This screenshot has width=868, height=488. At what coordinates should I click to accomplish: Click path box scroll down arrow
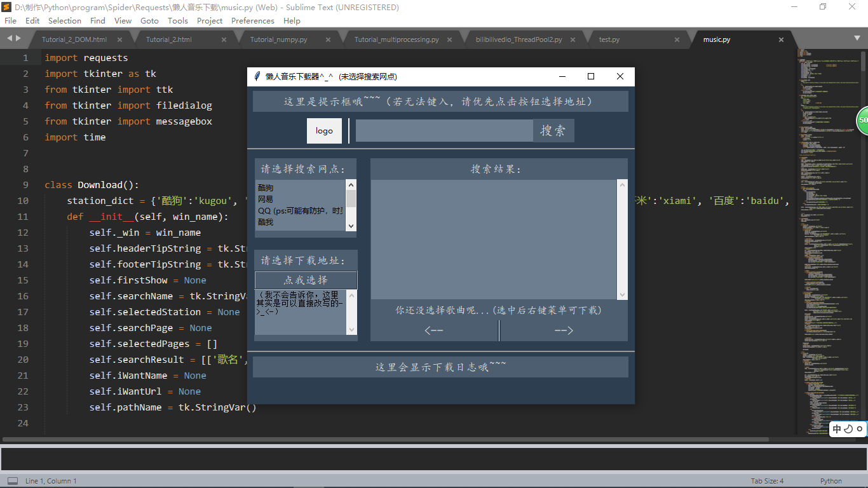coord(352,329)
